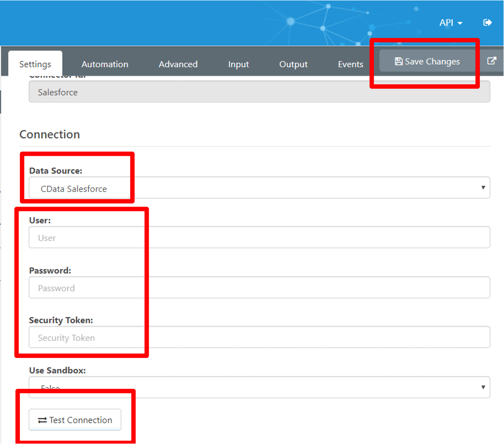Click the open-in-new-window icon beside Save Changes
Screen dimensions: 504x444
click(492, 61)
